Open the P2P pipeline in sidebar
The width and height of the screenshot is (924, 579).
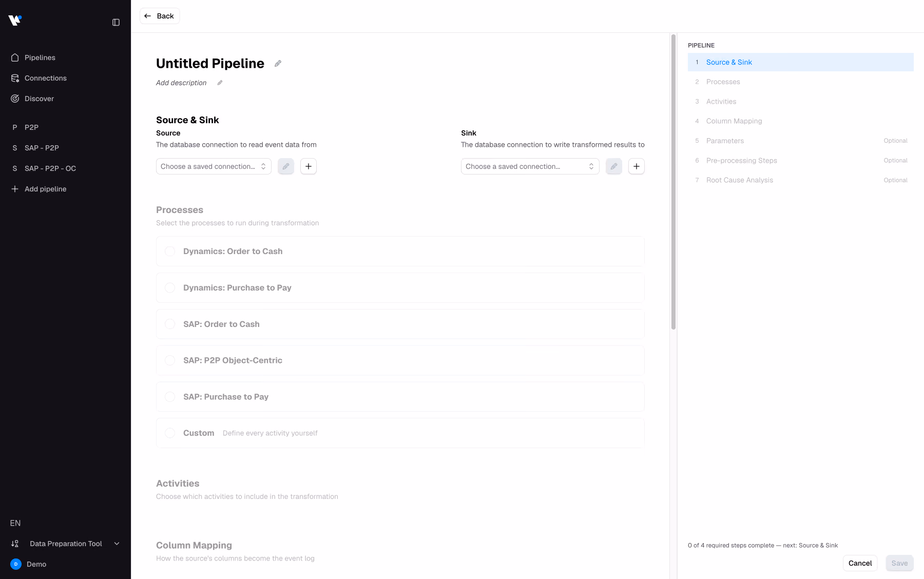pyautogui.click(x=65, y=127)
